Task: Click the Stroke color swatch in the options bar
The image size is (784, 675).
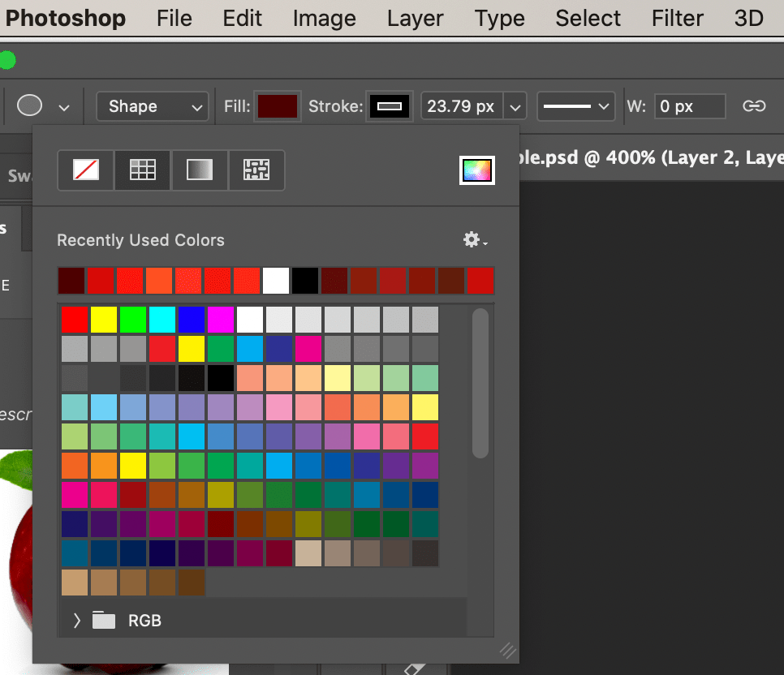Action: pyautogui.click(x=390, y=105)
